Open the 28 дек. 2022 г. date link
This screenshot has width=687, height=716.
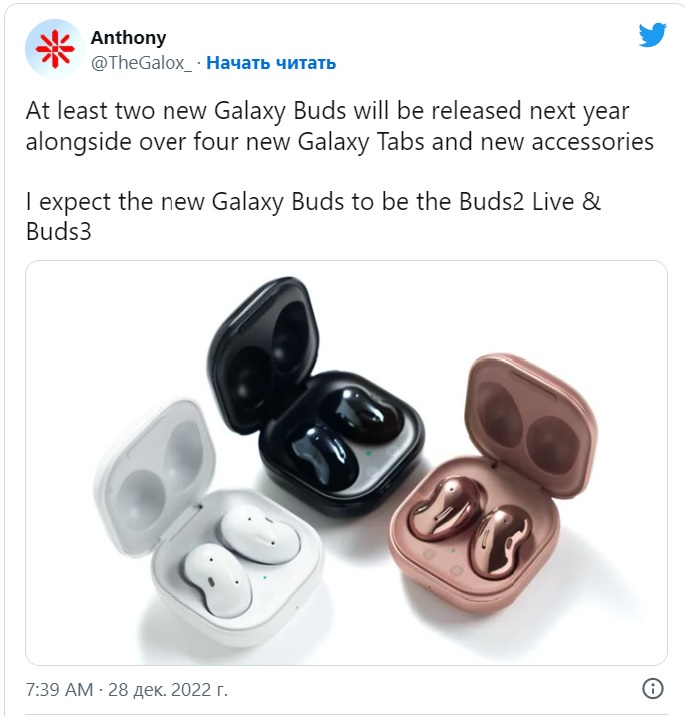pyautogui.click(x=168, y=690)
